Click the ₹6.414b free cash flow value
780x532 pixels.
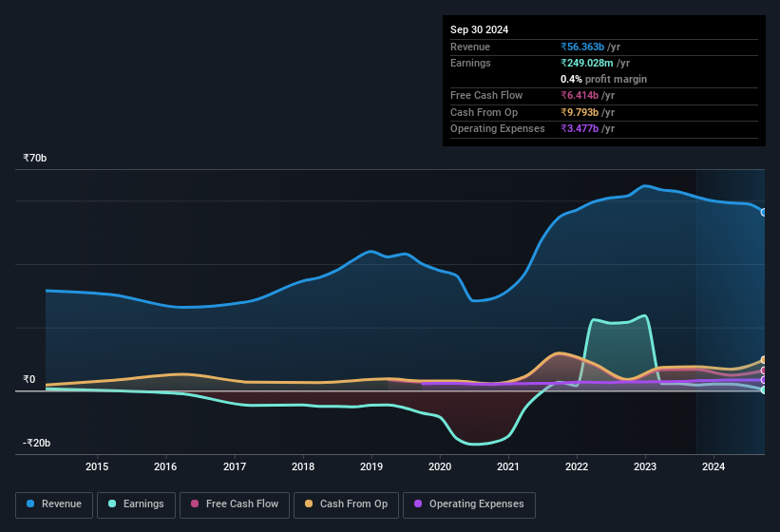pyautogui.click(x=579, y=95)
